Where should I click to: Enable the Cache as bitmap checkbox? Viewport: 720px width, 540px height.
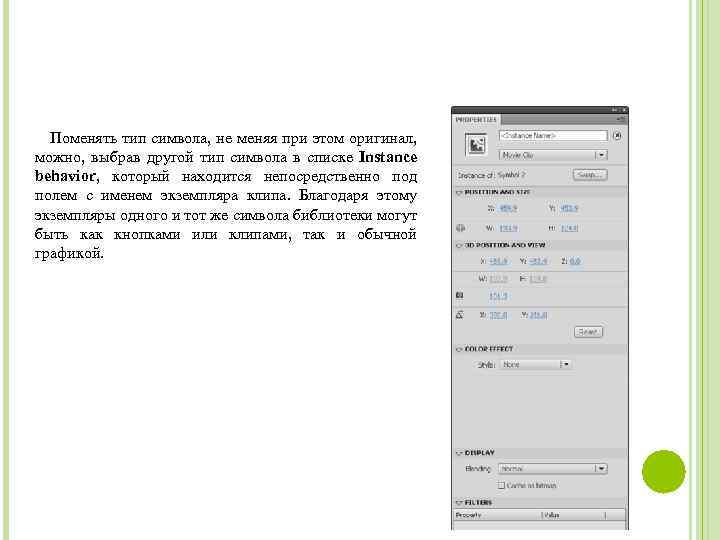(501, 485)
